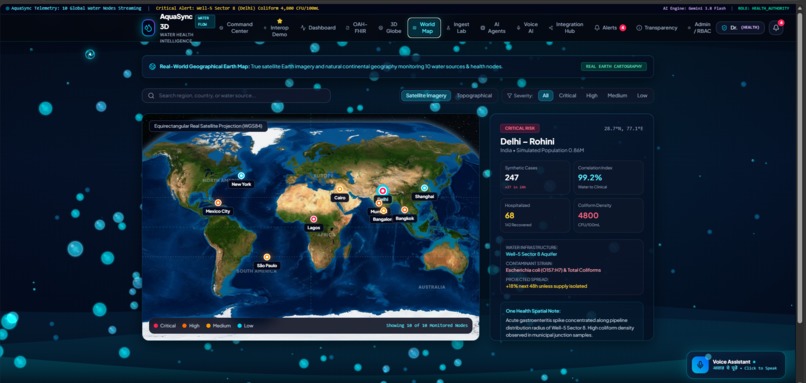The width and height of the screenshot is (806, 383).
Task: Filter by Low severity
Action: tap(642, 96)
